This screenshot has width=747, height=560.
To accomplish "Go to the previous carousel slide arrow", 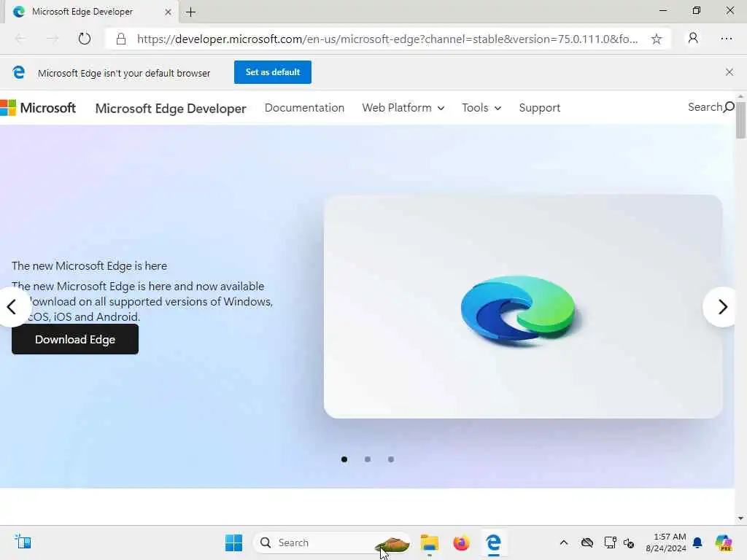I will [13, 307].
